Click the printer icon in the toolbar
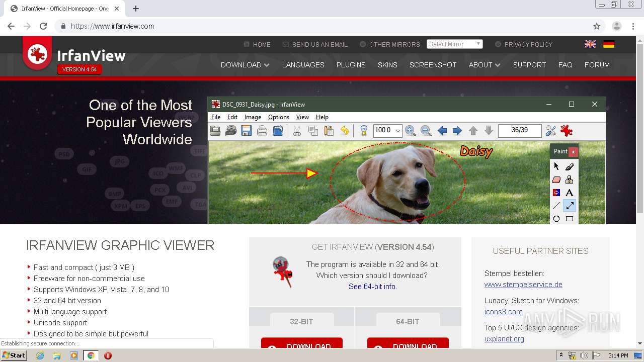The width and height of the screenshot is (644, 362). [262, 131]
